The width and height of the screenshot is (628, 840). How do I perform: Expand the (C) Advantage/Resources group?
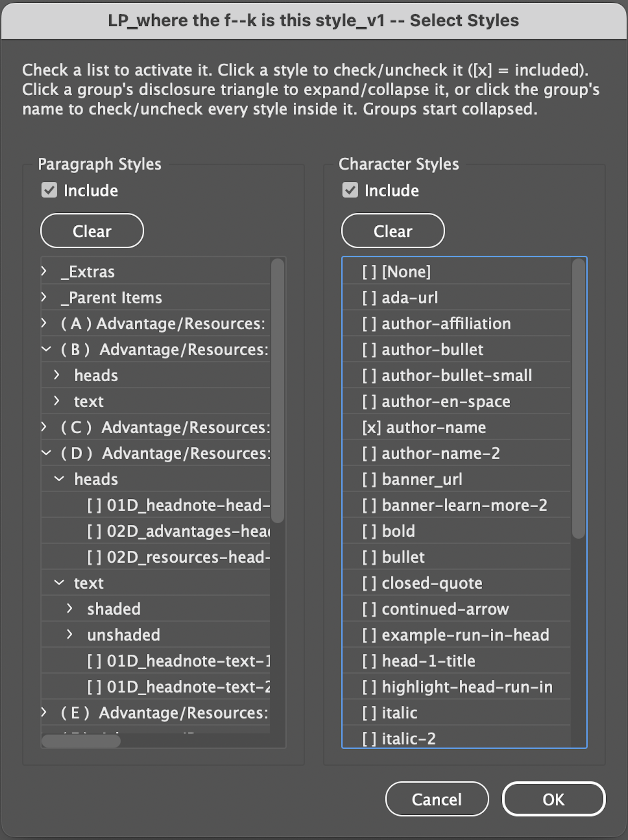tap(44, 427)
